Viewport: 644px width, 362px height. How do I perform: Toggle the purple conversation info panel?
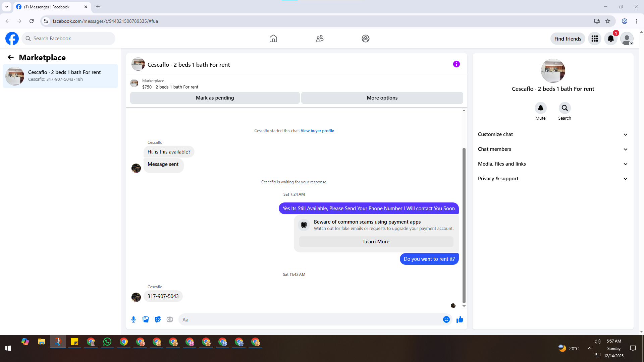pos(457,64)
